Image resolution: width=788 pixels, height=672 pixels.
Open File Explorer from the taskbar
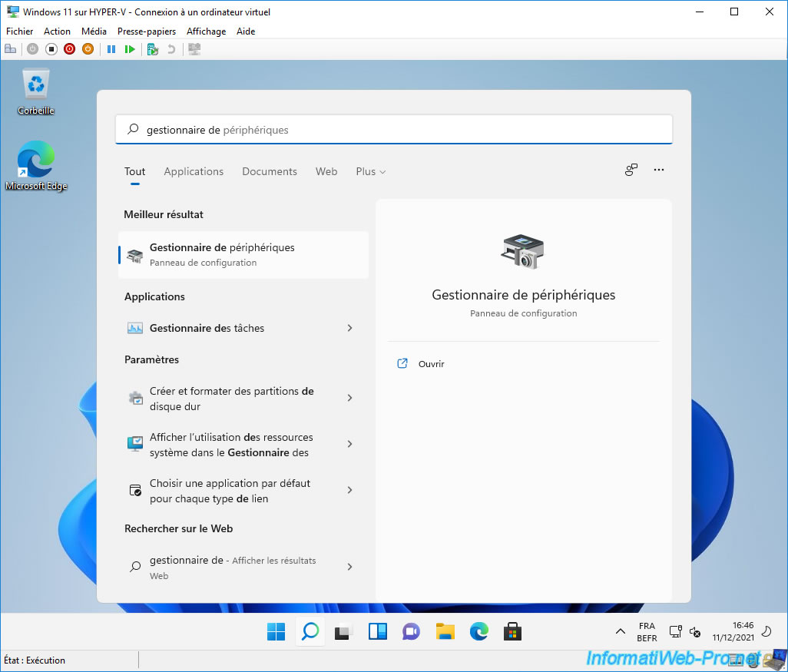pyautogui.click(x=445, y=631)
